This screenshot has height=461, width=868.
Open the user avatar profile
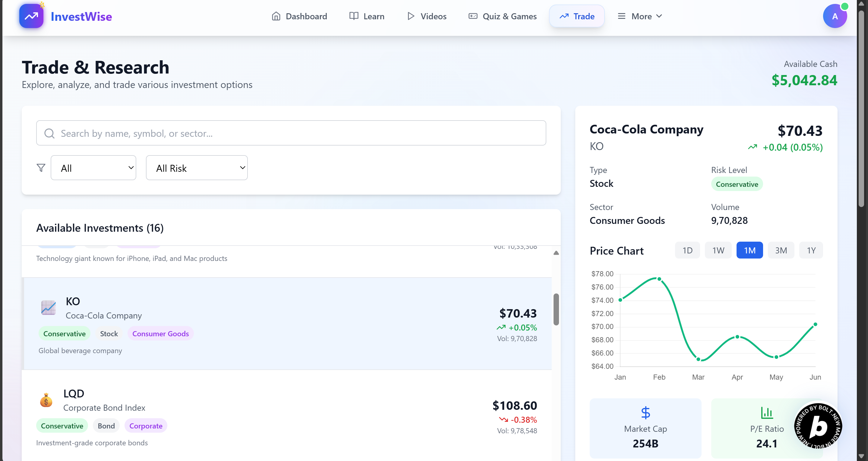(x=834, y=16)
